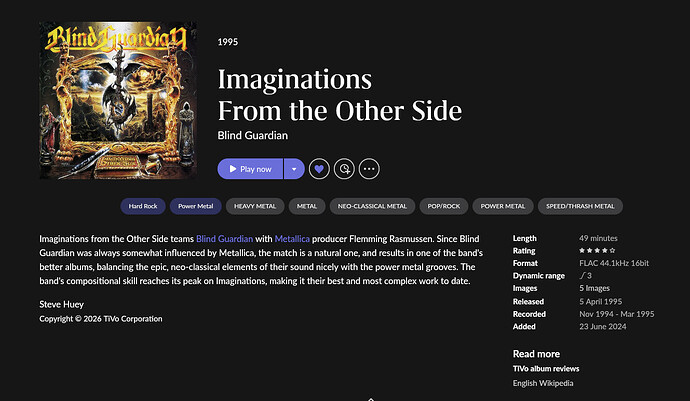This screenshot has width=690, height=401.
Task: Select the Hard Rock genre tag
Action: [143, 206]
